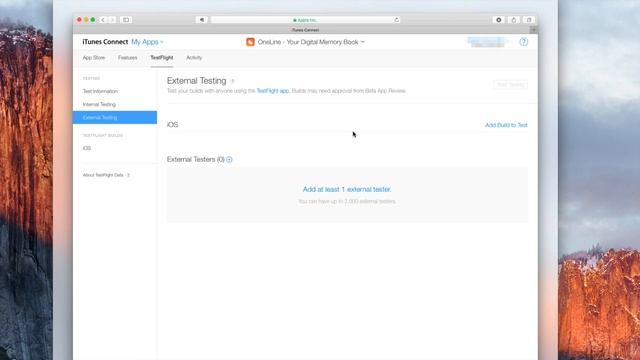This screenshot has height=360, width=640.
Task: Open the extension icon in Safari toolbar
Action: click(x=498, y=20)
